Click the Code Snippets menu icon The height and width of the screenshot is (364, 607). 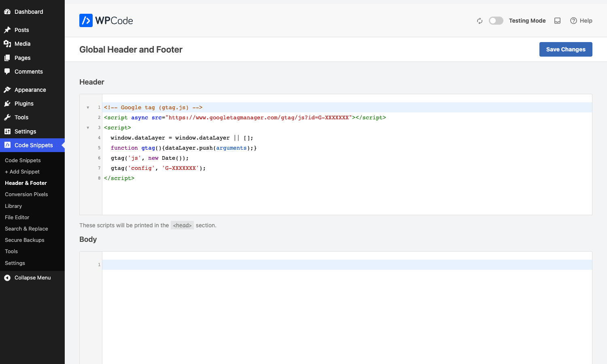click(7, 145)
